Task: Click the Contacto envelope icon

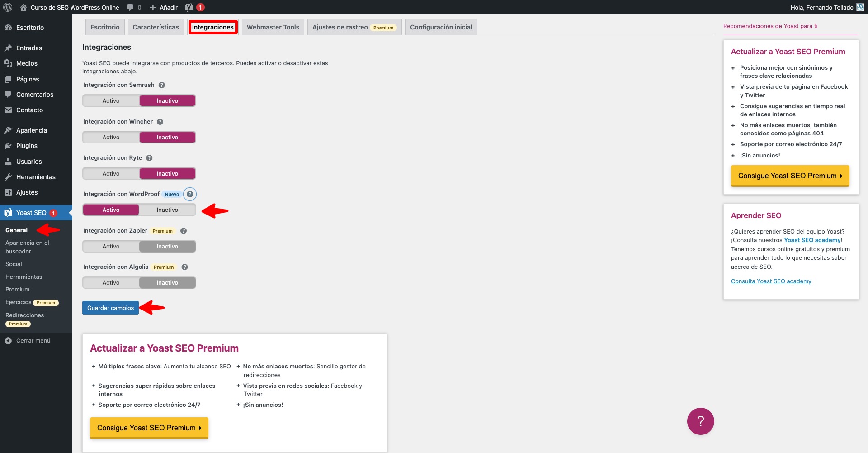Action: click(x=8, y=110)
